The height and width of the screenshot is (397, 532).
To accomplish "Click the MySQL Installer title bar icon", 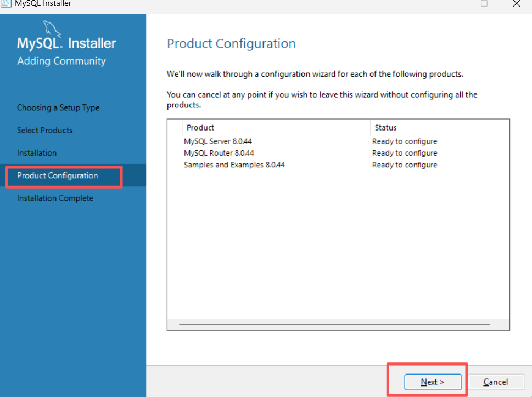I will click(6, 3).
